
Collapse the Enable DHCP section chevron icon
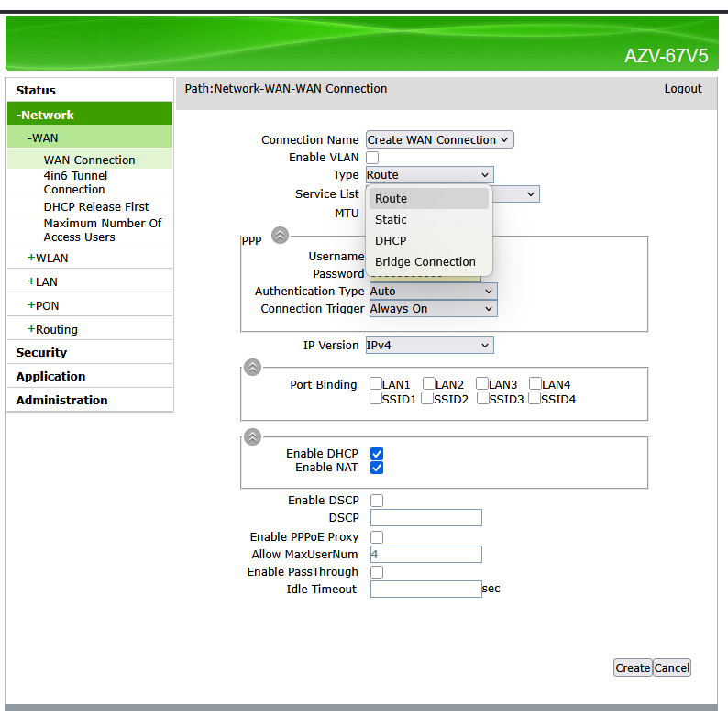(x=253, y=436)
